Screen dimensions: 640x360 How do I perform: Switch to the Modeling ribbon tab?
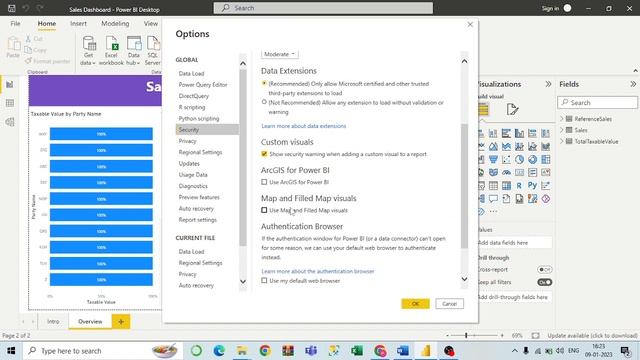pos(115,24)
